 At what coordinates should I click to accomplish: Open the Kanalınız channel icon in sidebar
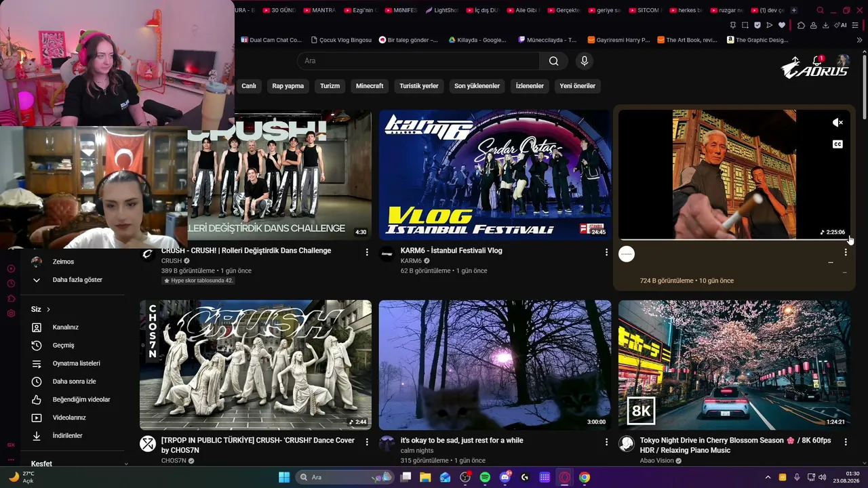click(37, 327)
